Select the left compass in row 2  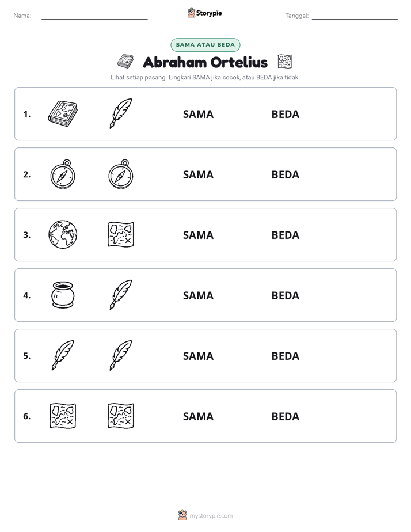[x=63, y=174]
